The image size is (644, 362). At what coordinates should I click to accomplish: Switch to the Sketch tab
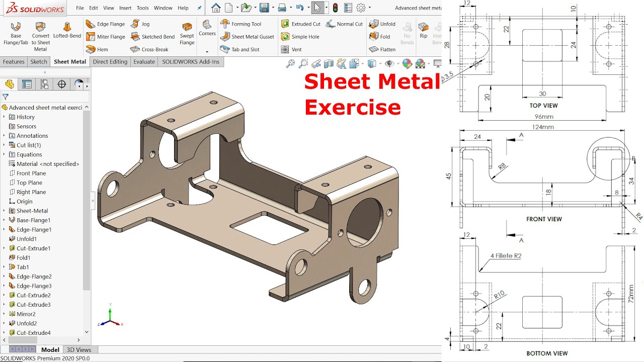click(39, 62)
